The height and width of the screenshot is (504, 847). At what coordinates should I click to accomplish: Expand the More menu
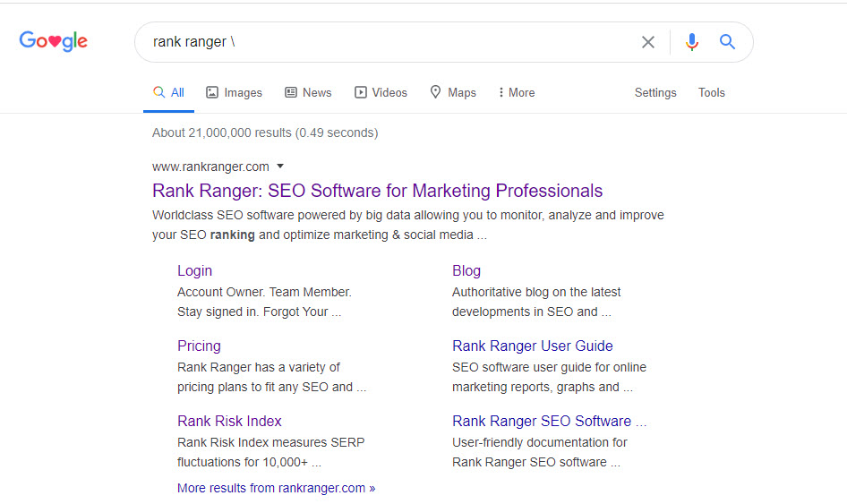[x=517, y=92]
